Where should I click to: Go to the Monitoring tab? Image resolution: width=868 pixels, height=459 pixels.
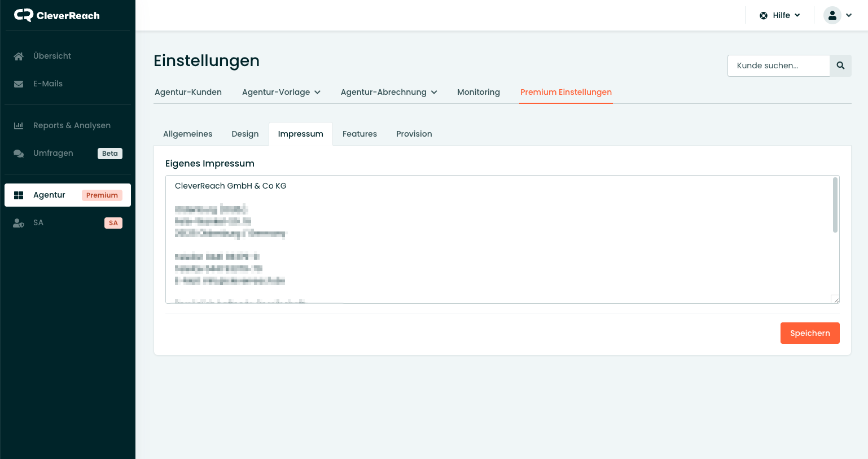478,92
